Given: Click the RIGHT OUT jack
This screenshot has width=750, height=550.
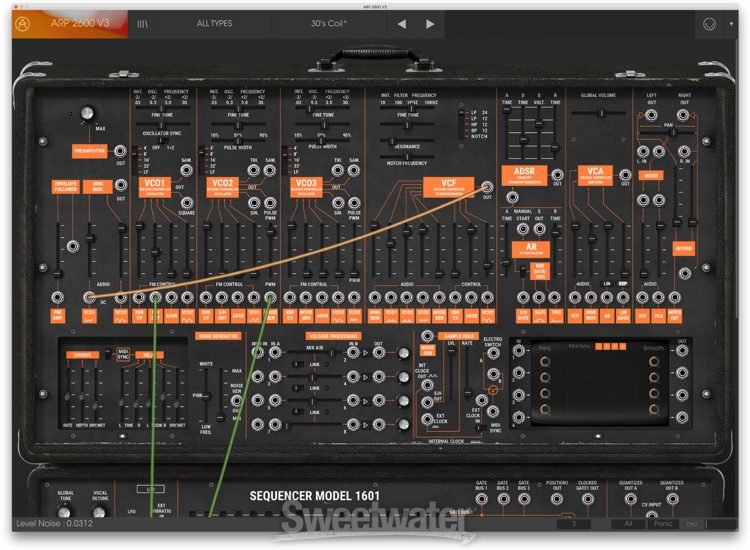Looking at the screenshot, I should 684,115.
